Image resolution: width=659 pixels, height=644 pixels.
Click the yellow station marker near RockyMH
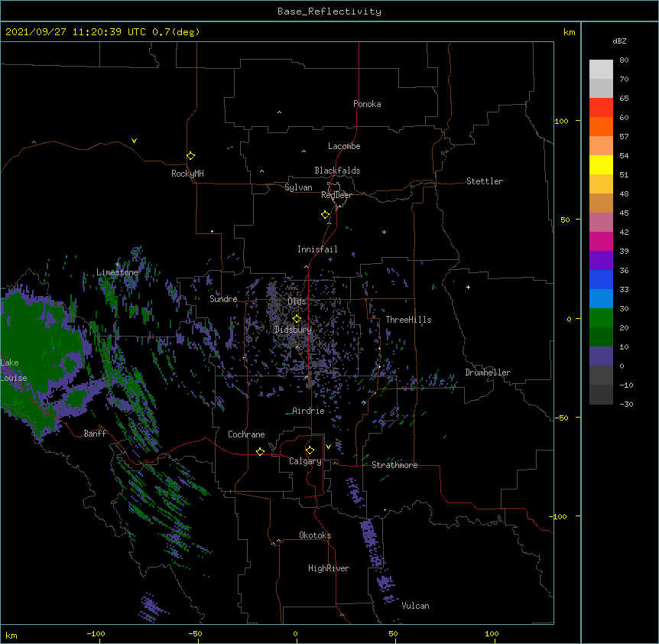click(x=190, y=155)
